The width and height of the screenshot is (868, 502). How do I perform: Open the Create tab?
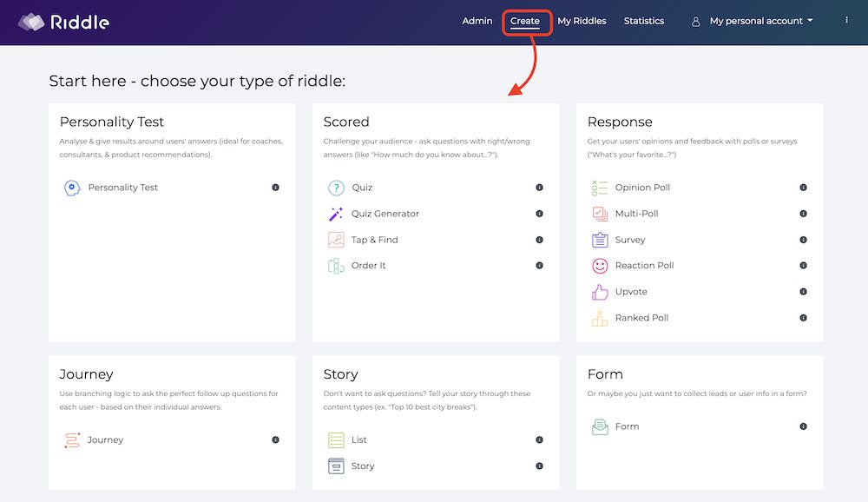tap(525, 21)
